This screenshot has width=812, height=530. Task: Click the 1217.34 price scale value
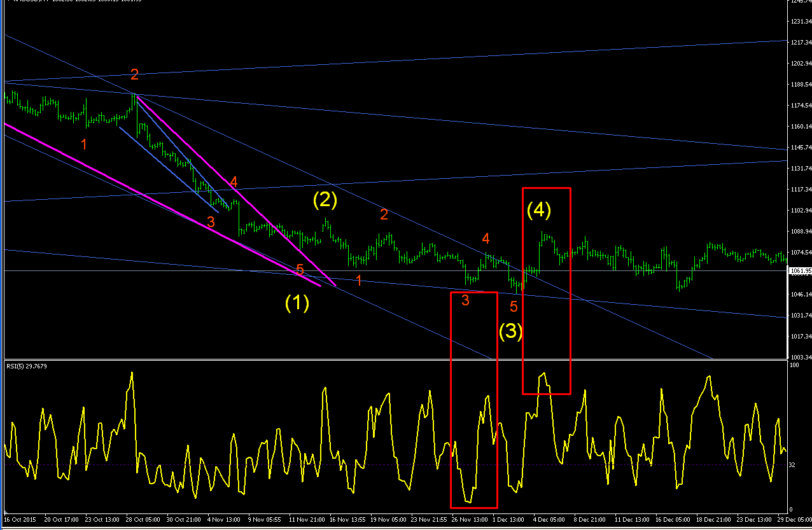(x=800, y=43)
